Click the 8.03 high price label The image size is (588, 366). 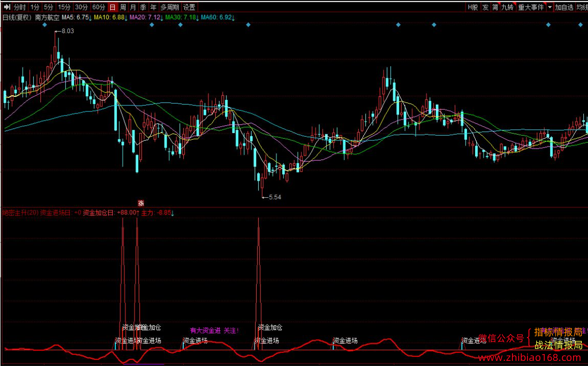pos(67,31)
